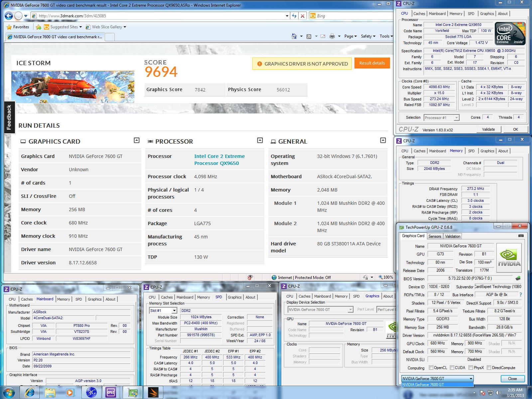The height and width of the screenshot is (399, 532).
Task: Click the orange Result details button
Action: click(x=372, y=63)
